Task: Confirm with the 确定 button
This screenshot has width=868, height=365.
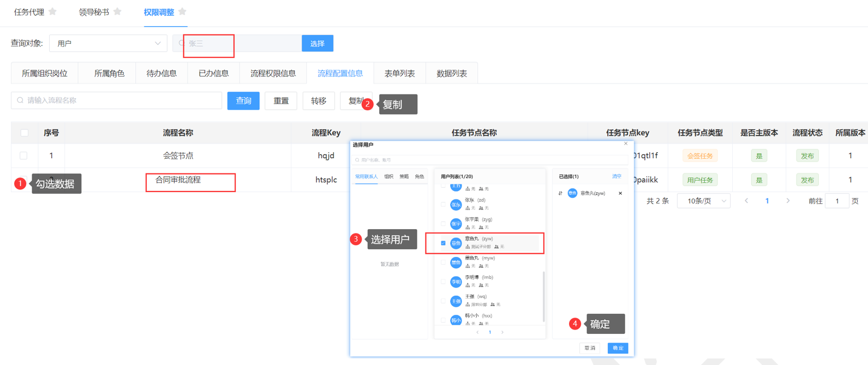Action: pyautogui.click(x=618, y=348)
